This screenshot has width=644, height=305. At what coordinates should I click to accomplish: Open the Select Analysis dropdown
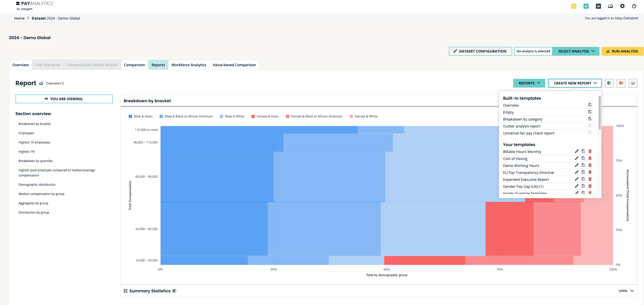click(576, 51)
